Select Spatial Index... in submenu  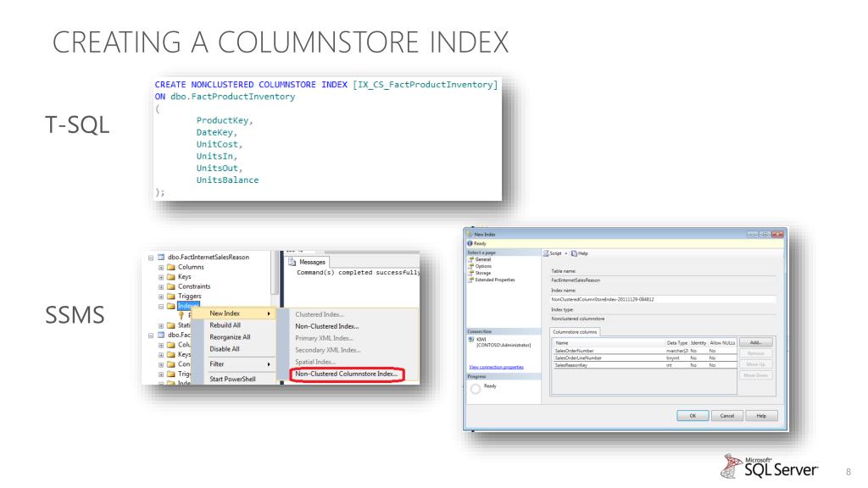[x=315, y=362]
